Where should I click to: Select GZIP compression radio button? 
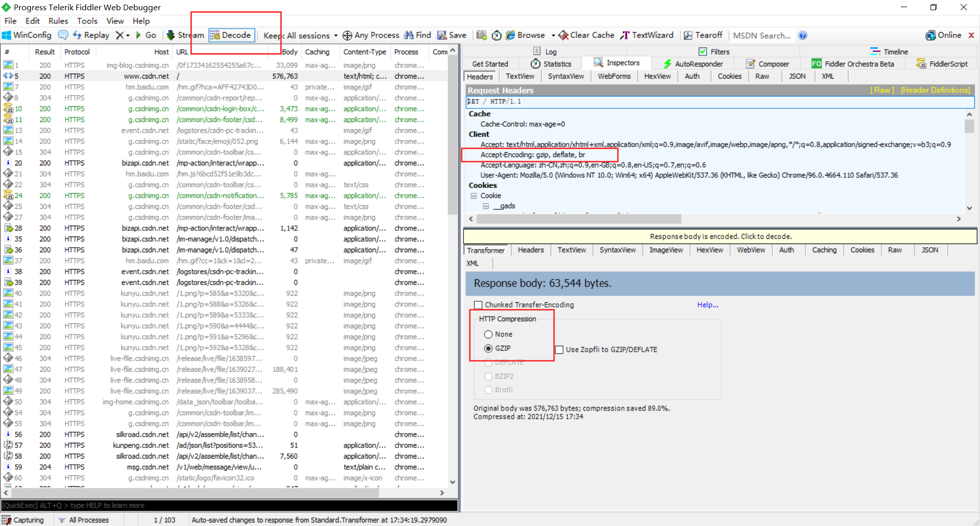coord(488,348)
